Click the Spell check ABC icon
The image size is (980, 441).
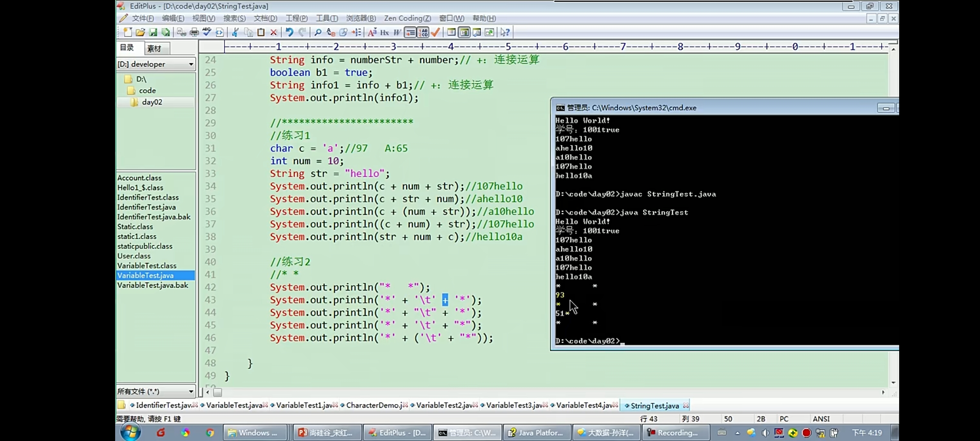[x=207, y=32]
